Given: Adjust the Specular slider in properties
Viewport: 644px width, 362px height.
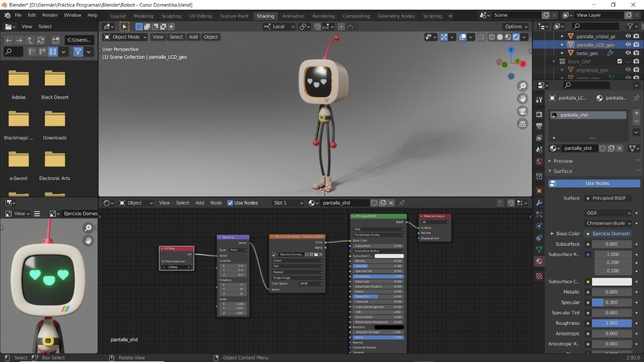Looking at the screenshot, I should 611,303.
